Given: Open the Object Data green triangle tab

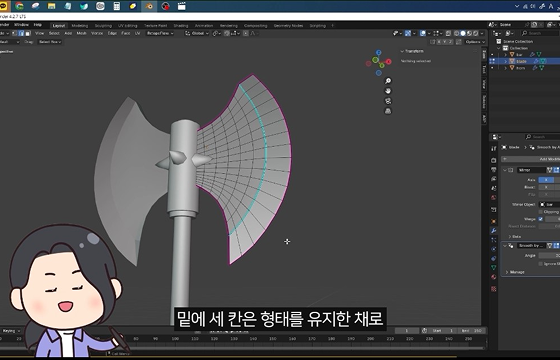Looking at the screenshot, I should click(494, 268).
